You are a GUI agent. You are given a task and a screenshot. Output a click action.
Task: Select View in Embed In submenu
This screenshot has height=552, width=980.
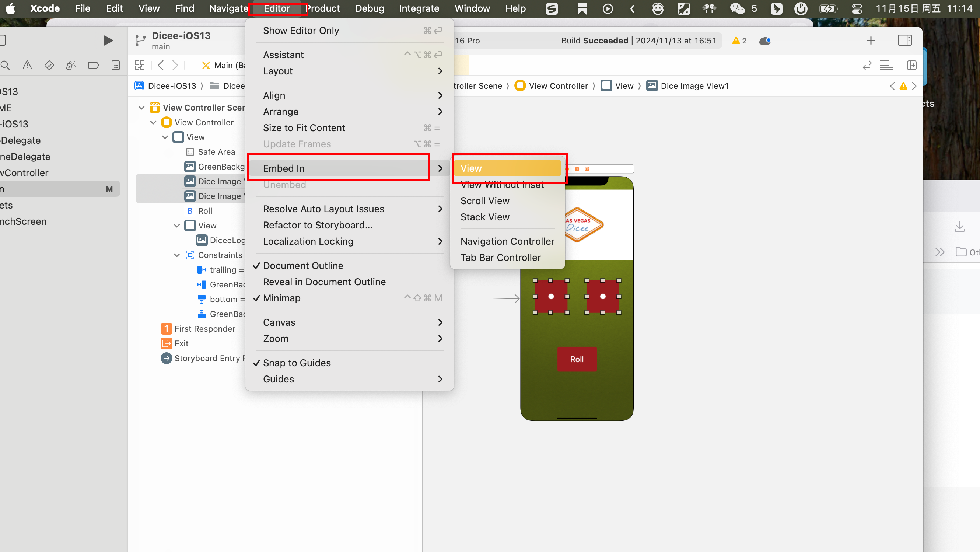pyautogui.click(x=507, y=168)
